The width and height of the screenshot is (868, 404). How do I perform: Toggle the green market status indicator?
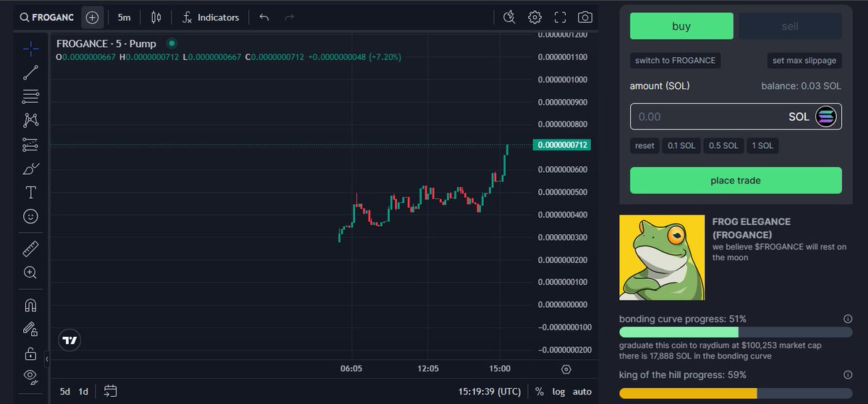171,43
